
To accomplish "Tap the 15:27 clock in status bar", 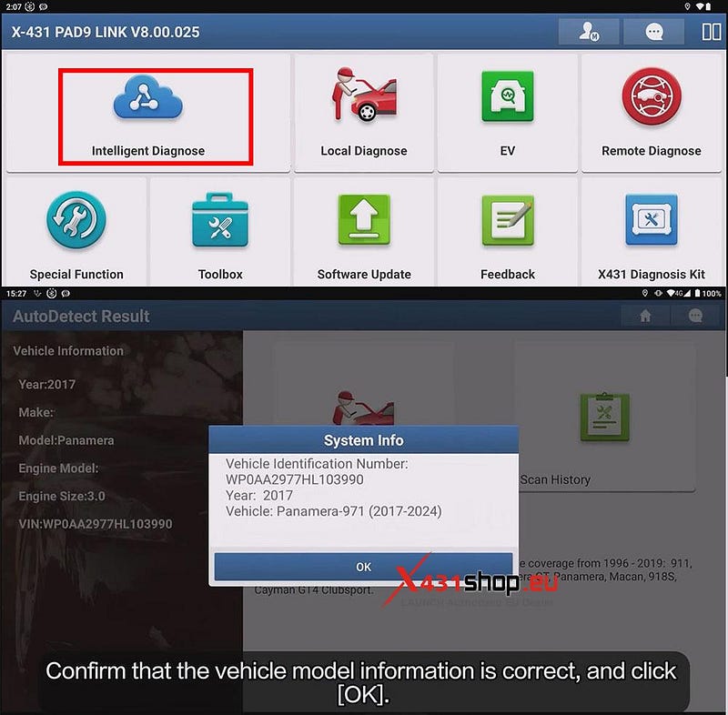I will pyautogui.click(x=16, y=293).
